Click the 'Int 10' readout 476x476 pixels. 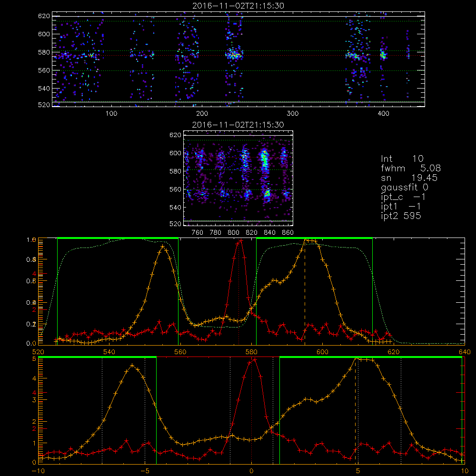402,159
